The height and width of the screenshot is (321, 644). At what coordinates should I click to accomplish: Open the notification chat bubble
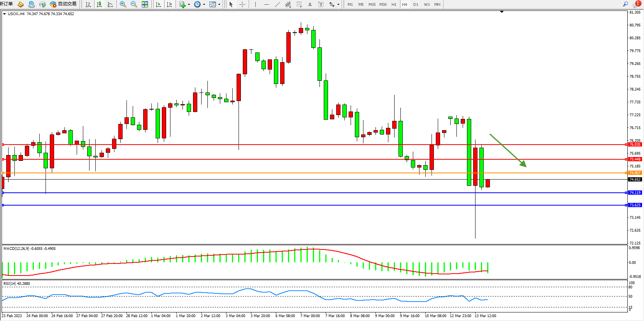pyautogui.click(x=636, y=4)
